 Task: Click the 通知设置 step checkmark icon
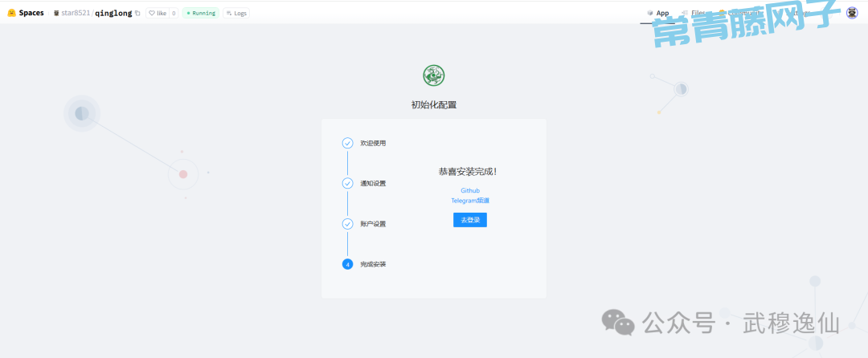click(347, 183)
